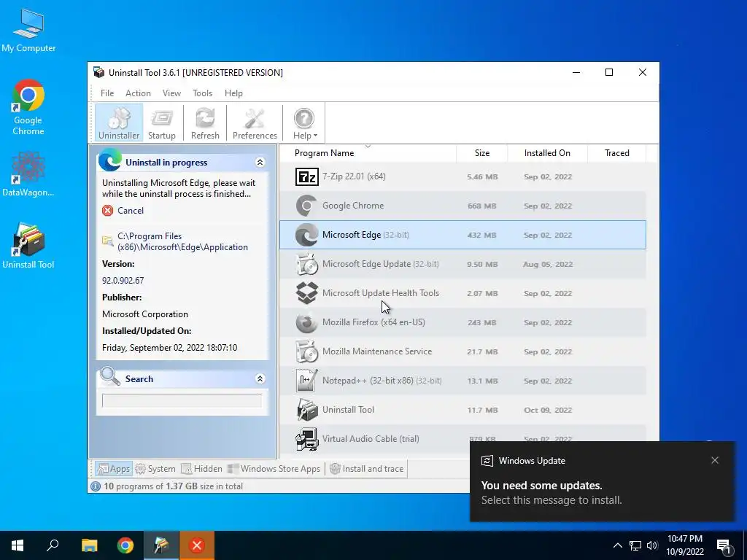This screenshot has height=560, width=747.
Task: Click the "432 MB" size cell
Action: (482, 236)
